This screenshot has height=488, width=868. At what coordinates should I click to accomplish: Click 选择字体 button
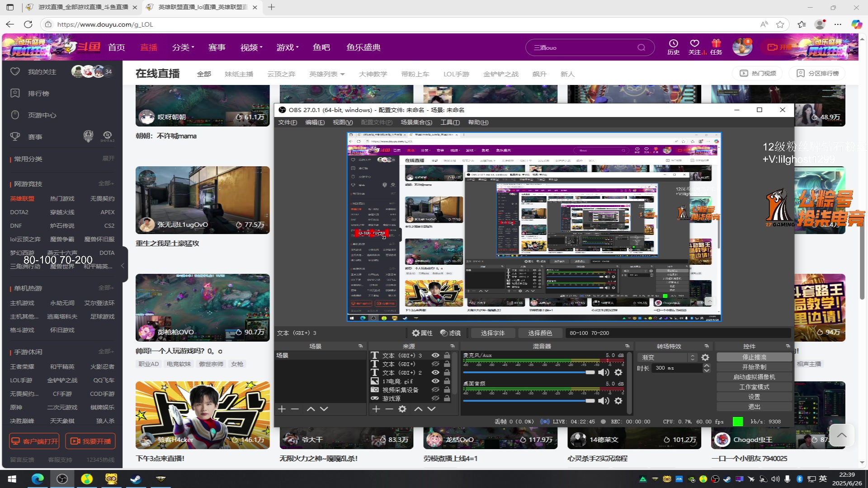click(493, 333)
